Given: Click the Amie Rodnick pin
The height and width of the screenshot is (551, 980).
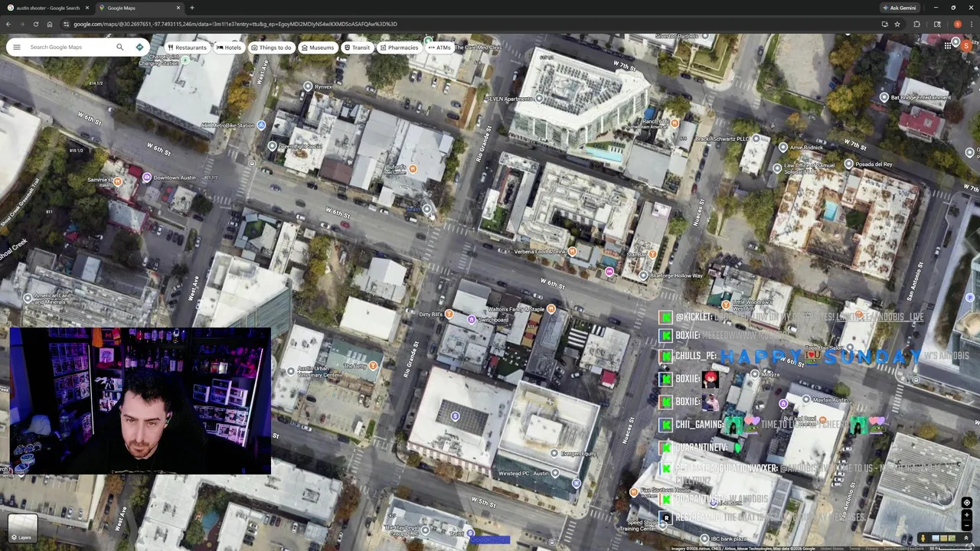Looking at the screenshot, I should coord(782,147).
